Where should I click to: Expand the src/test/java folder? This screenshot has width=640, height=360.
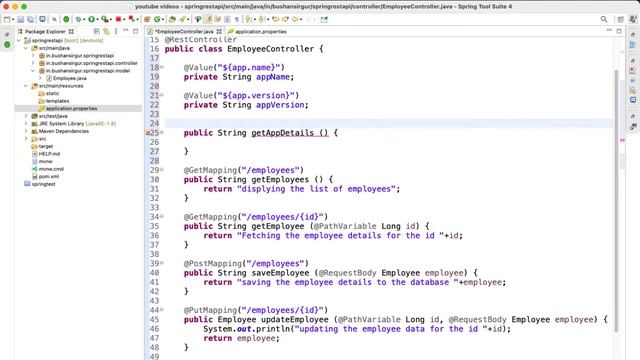tap(26, 116)
